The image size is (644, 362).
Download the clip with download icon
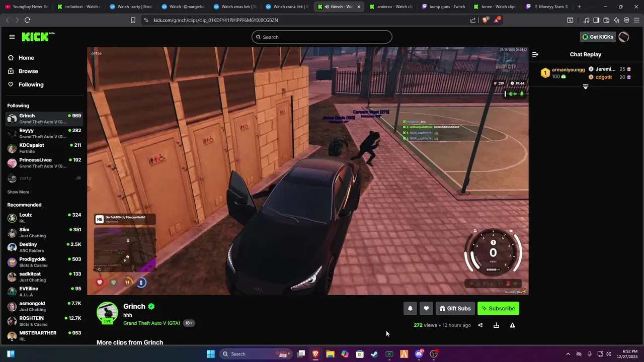point(496,325)
